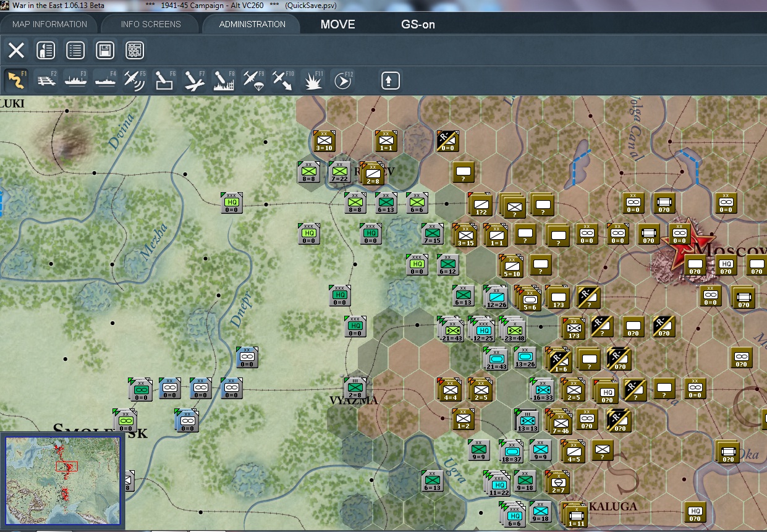Select the German unit labeled 7=15
767x532 pixels.
click(x=433, y=234)
